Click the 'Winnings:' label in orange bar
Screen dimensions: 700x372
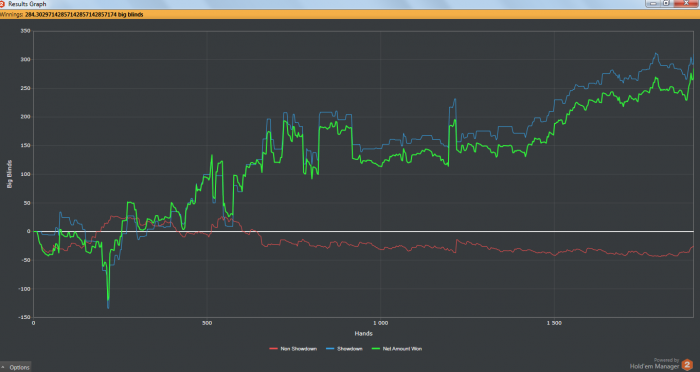[12, 14]
